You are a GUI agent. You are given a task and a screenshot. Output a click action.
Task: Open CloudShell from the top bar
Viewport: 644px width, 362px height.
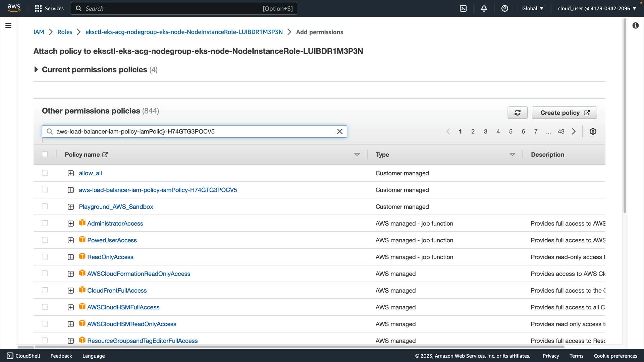click(x=463, y=8)
